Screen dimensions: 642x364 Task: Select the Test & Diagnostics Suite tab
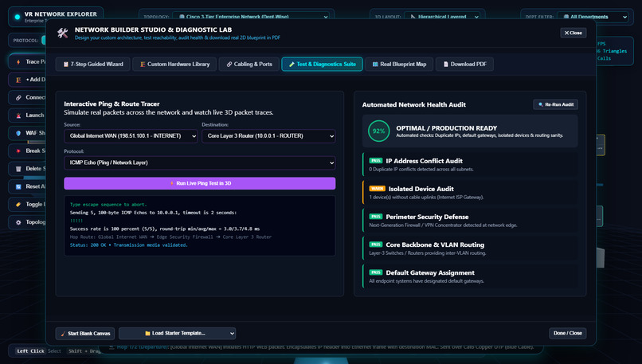coord(322,65)
